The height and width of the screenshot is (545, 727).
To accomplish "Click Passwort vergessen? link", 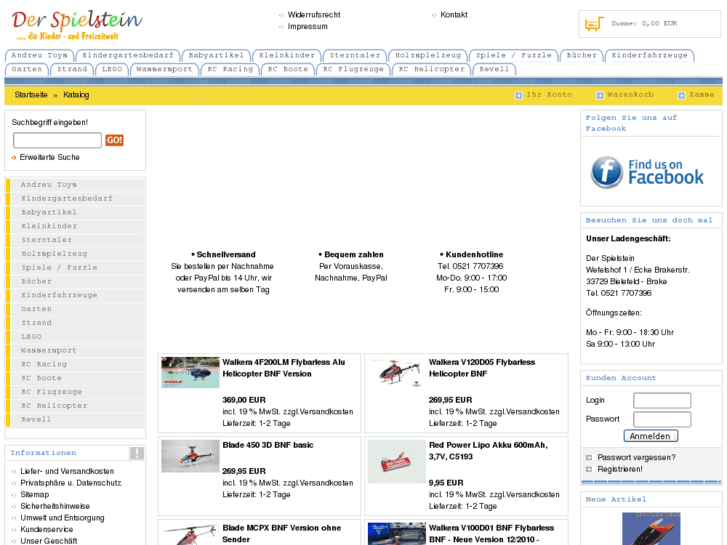I will click(x=636, y=457).
